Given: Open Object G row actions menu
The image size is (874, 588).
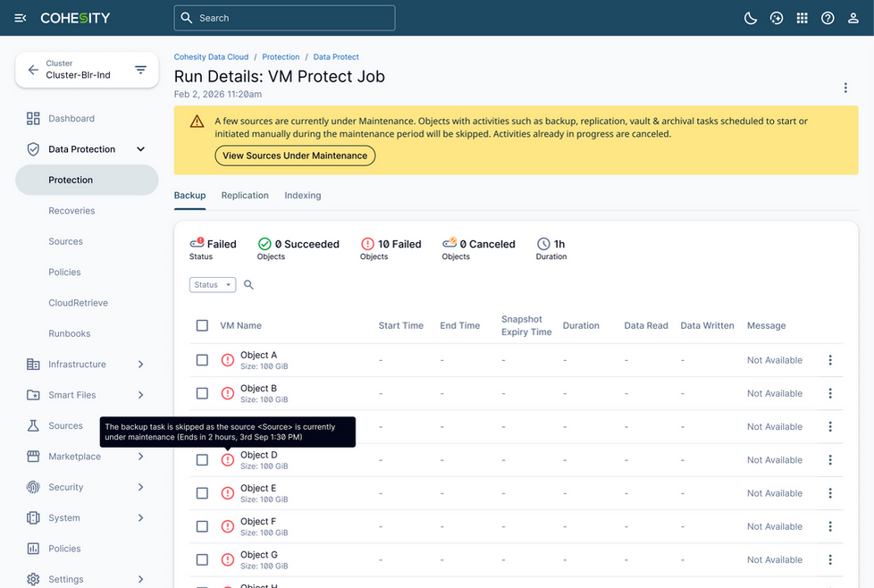Looking at the screenshot, I should pos(830,559).
